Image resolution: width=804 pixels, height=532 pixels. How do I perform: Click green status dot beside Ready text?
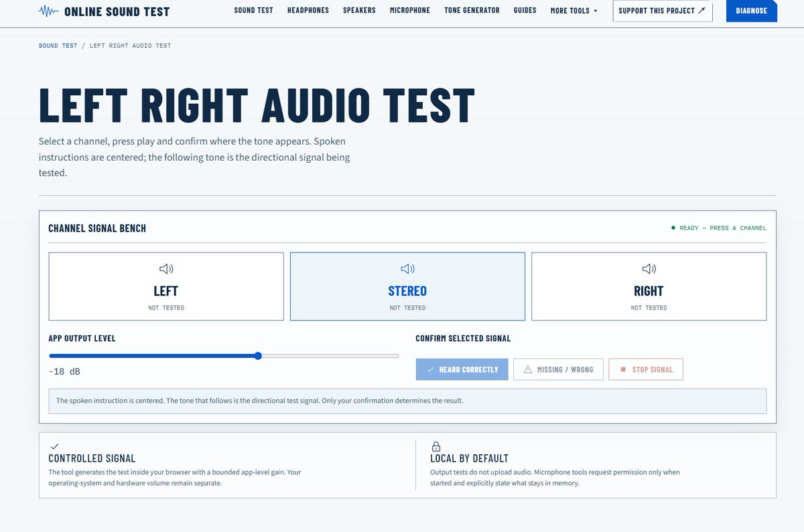click(x=673, y=228)
